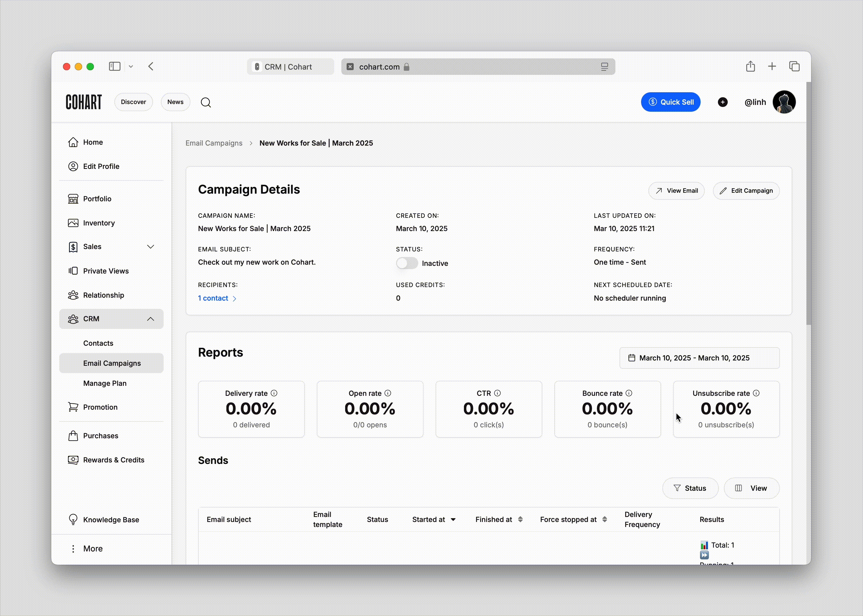Click the CTR info icon
Viewport: 863px width, 616px height.
[x=497, y=393]
